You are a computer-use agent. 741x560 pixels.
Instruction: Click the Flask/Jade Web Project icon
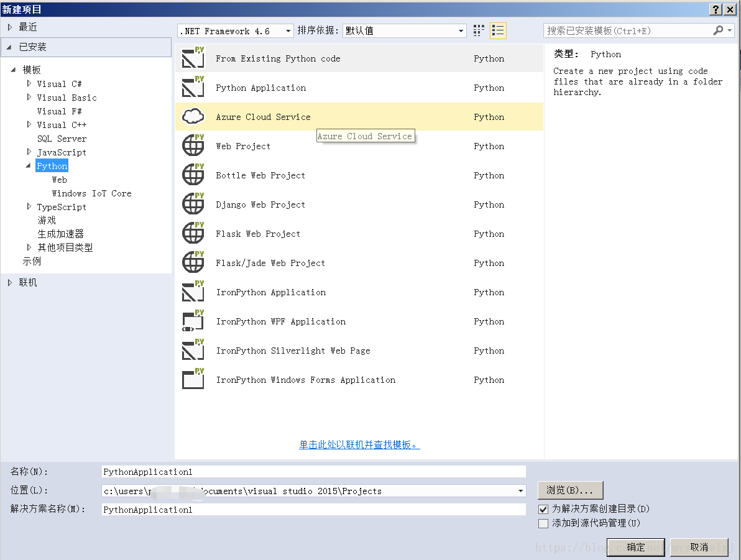tap(193, 263)
